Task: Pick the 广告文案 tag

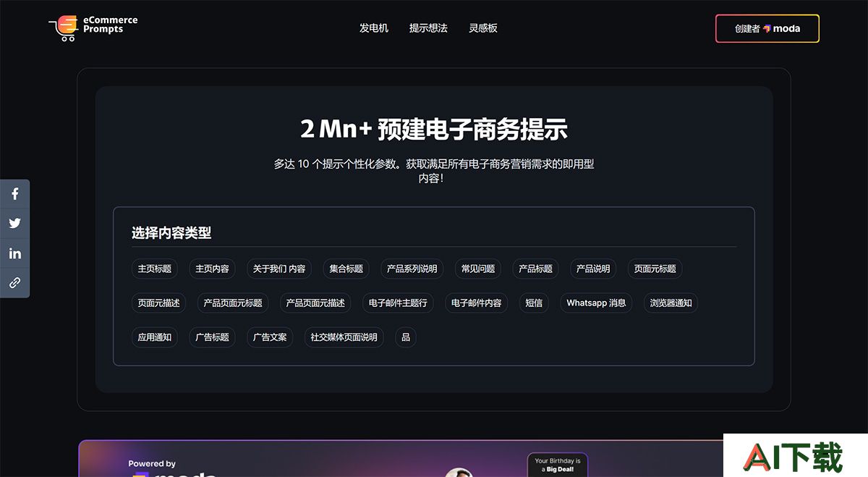Action: (270, 337)
